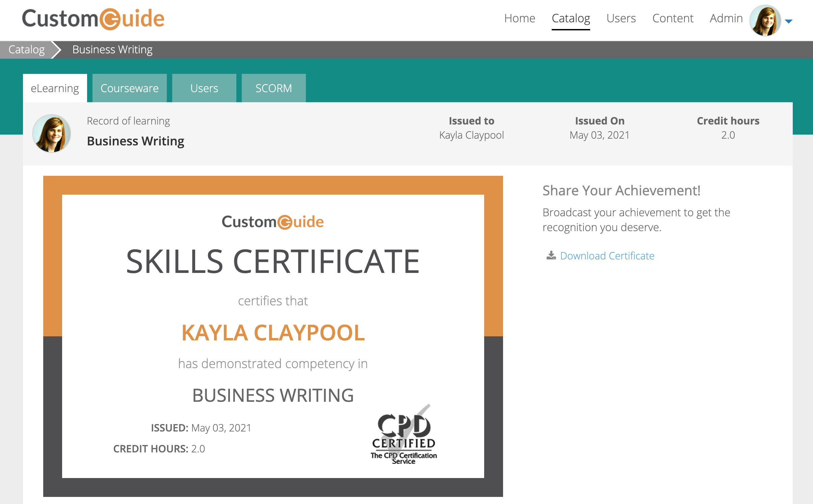
Task: Open the SCORM tab
Action: point(273,88)
